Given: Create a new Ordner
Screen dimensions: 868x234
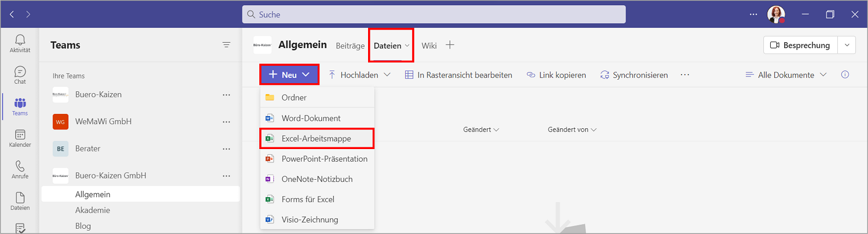Looking at the screenshot, I should [x=317, y=98].
